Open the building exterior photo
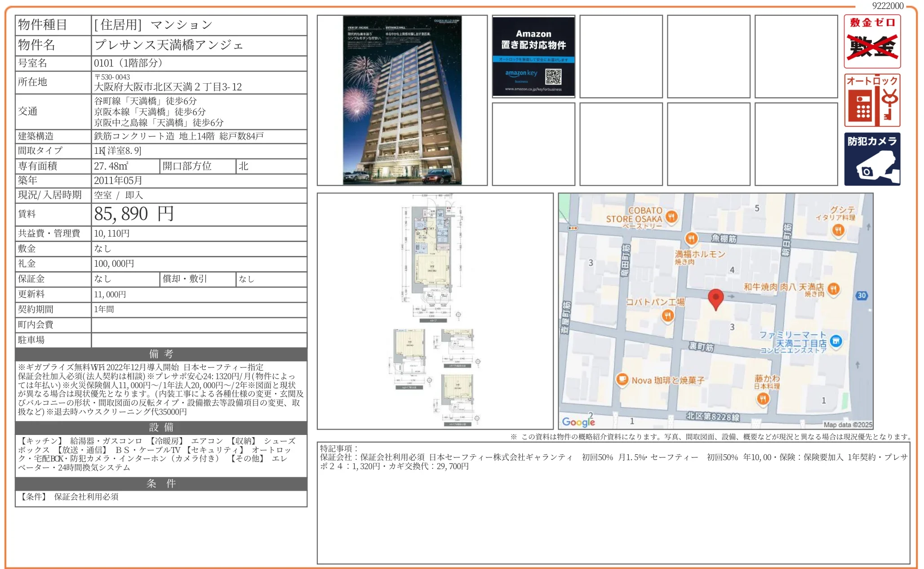 (x=402, y=100)
